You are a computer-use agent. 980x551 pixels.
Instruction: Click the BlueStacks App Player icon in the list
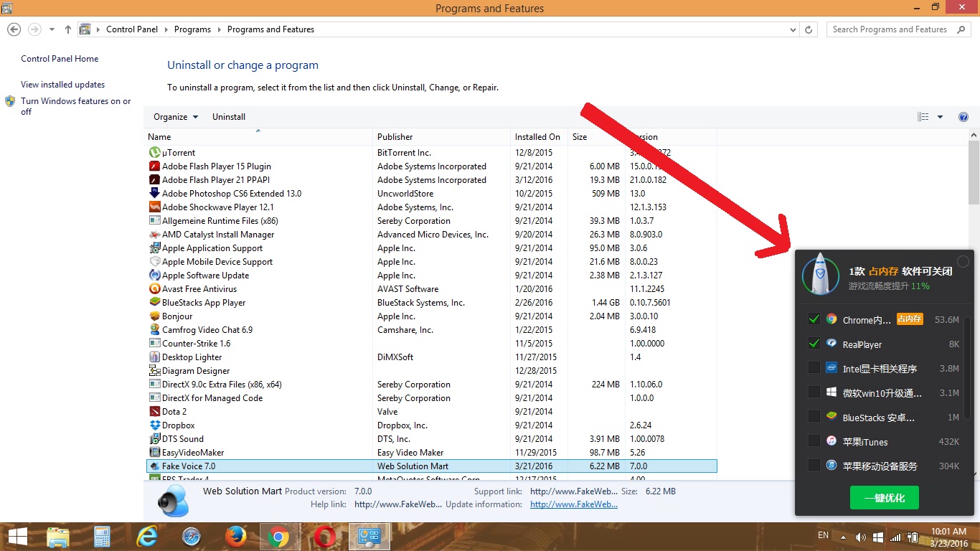pyautogui.click(x=154, y=302)
